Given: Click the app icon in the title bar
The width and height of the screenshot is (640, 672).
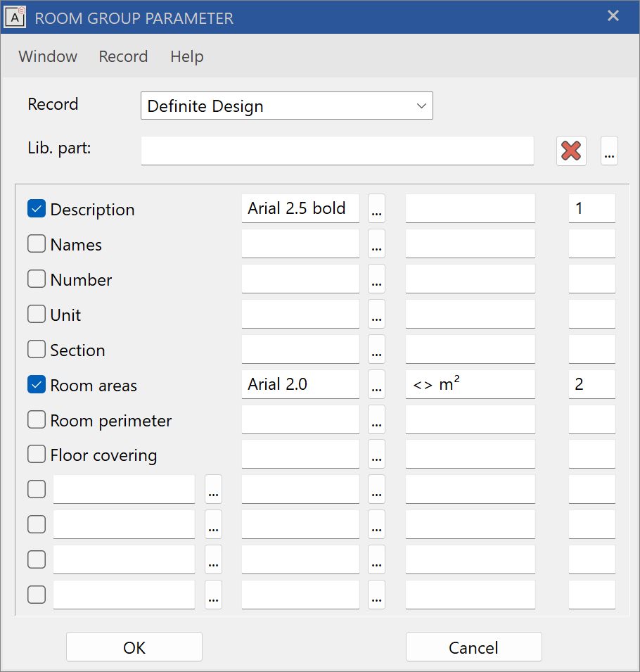Looking at the screenshot, I should (15, 18).
